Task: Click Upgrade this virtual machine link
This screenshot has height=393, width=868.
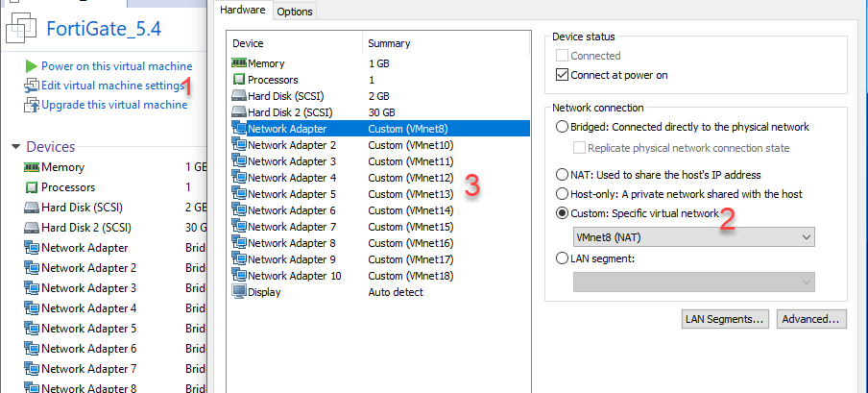Action: pos(114,105)
